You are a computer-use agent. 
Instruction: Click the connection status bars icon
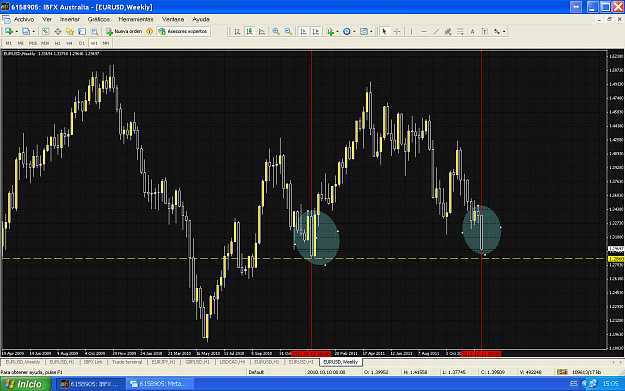(562, 372)
